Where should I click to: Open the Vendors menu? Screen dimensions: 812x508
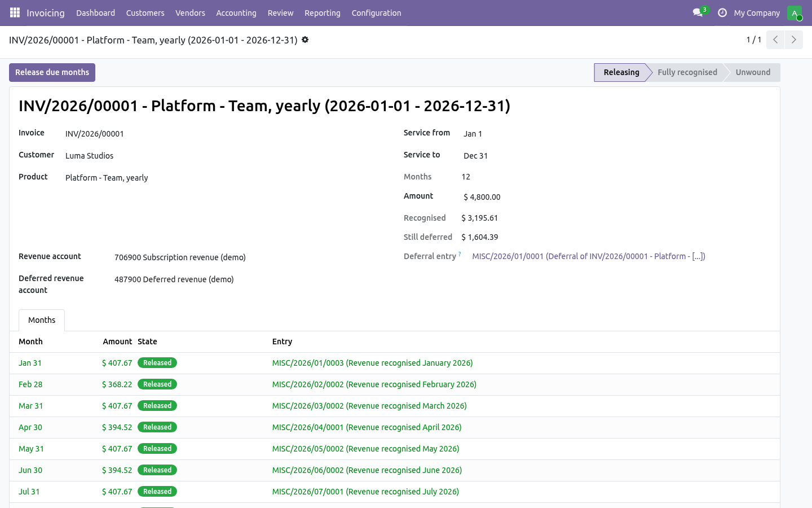point(190,12)
